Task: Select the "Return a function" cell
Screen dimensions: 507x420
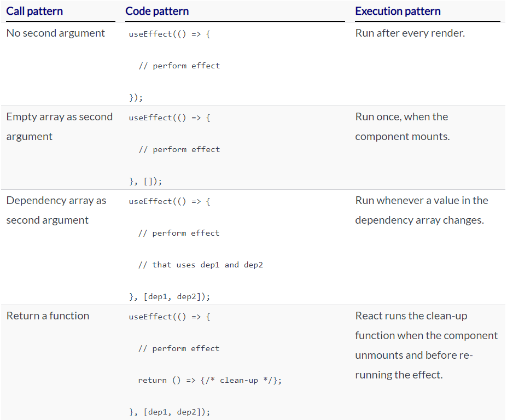Action: (48, 316)
